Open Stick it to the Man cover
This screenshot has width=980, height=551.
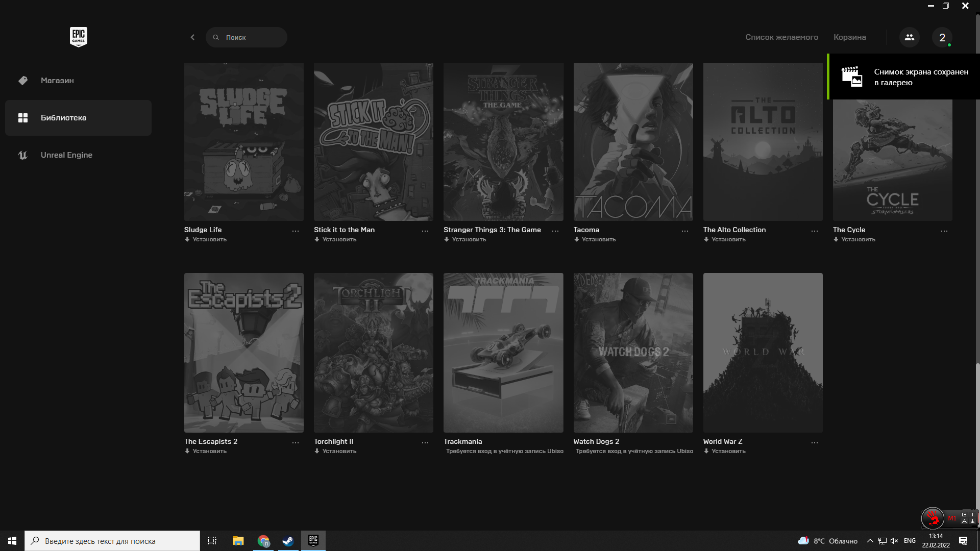tap(374, 142)
